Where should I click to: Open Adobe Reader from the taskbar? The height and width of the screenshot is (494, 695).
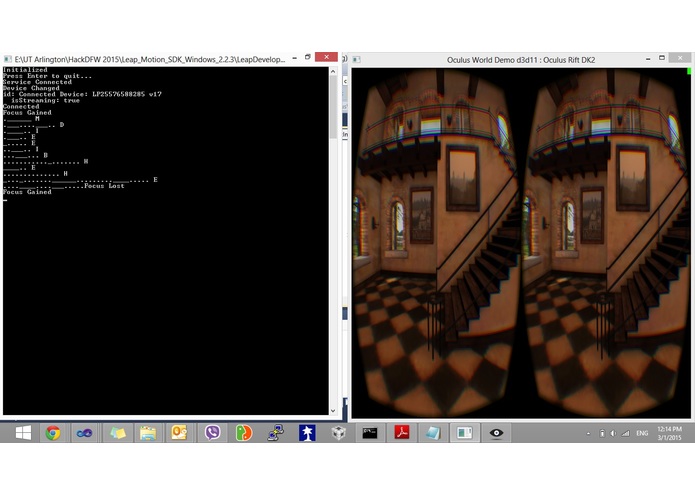402,432
